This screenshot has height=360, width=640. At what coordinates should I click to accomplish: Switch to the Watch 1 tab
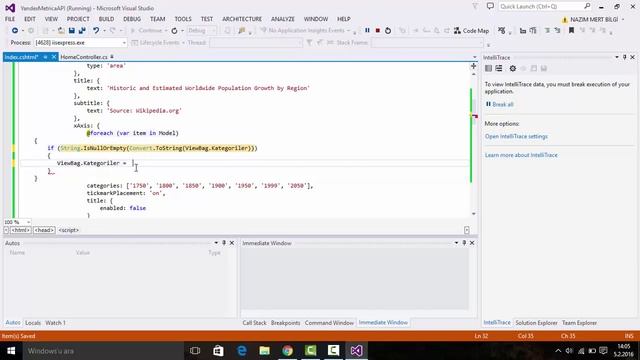(x=56, y=323)
